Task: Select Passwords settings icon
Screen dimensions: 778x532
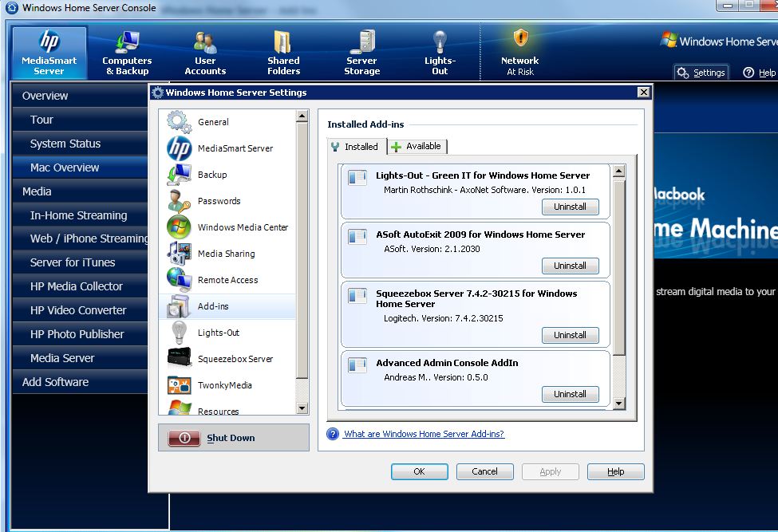Action: (179, 201)
